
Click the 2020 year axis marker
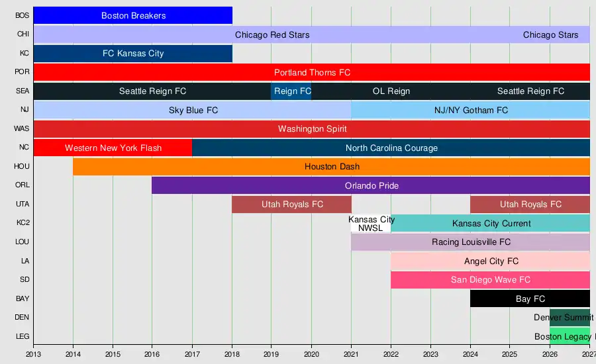tap(311, 354)
